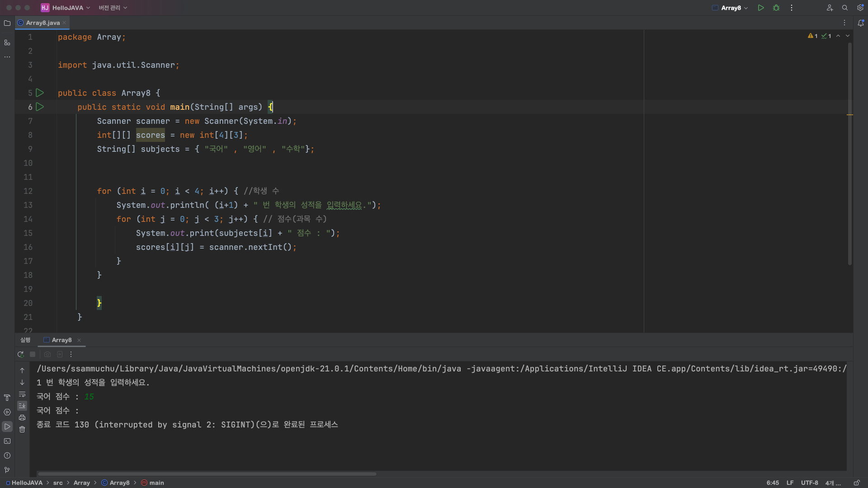Viewport: 868px width, 488px height.
Task: Click cursor position 6:45 indicator
Action: coord(773,483)
